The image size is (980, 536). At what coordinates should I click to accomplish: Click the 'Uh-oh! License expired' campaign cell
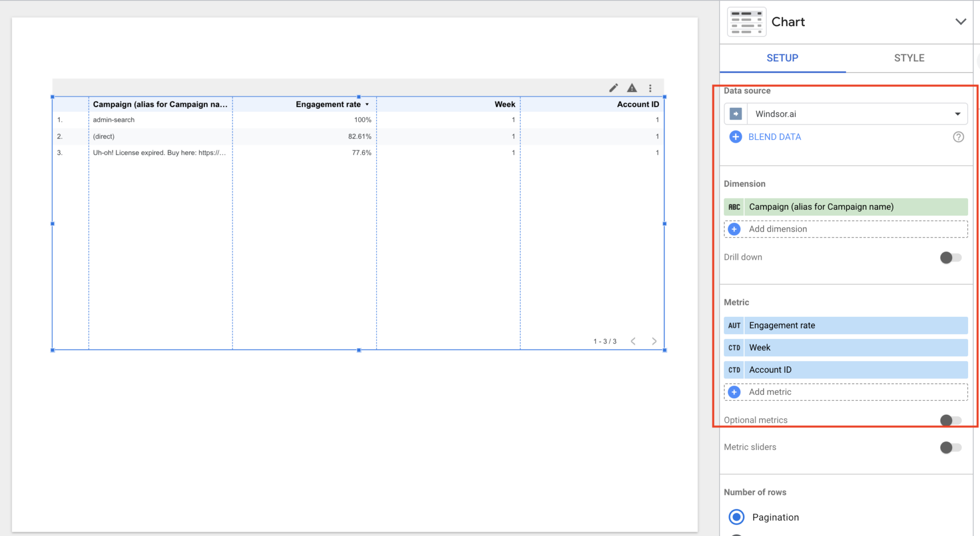coord(159,152)
